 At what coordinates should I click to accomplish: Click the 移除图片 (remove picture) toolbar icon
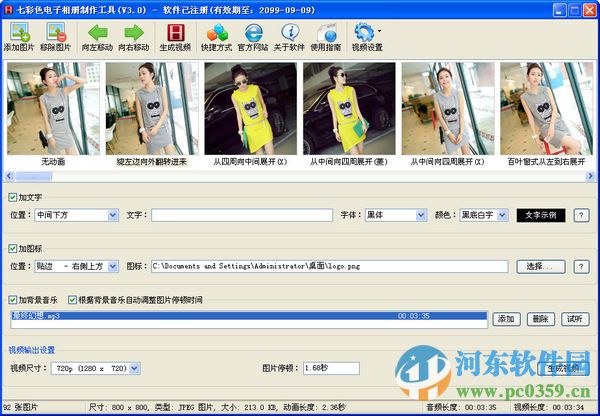point(55,37)
